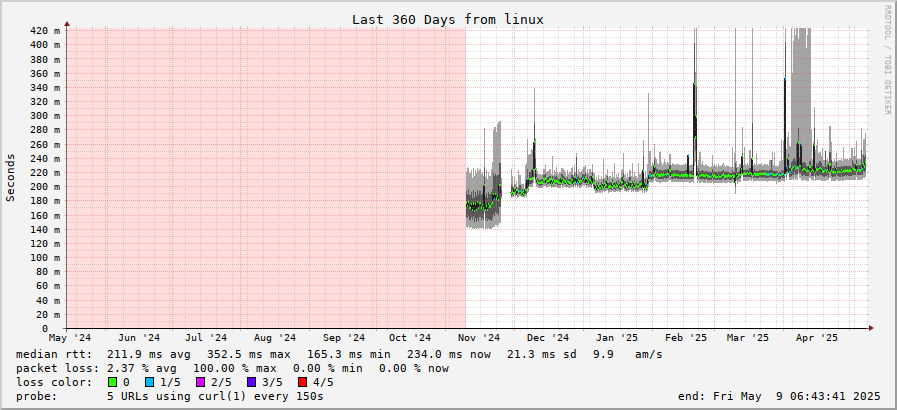The height and width of the screenshot is (410, 897).
Task: Click the "May '24" x-axis label
Action: coord(70,338)
